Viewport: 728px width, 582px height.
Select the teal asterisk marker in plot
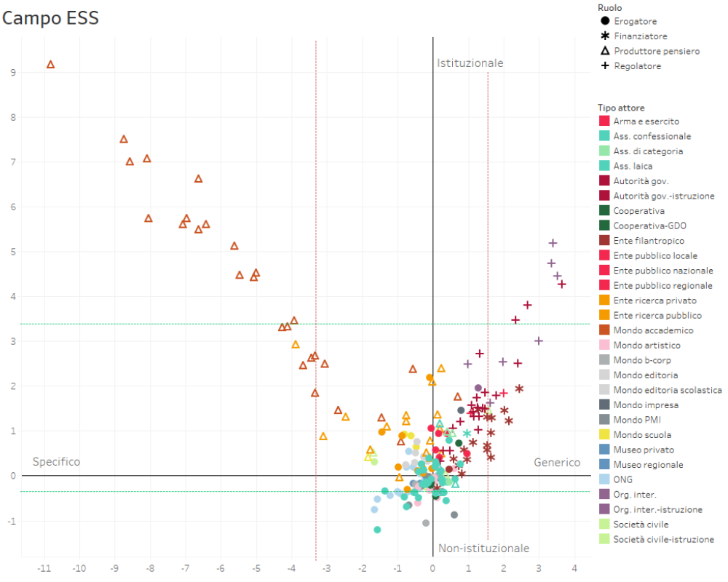(467, 434)
